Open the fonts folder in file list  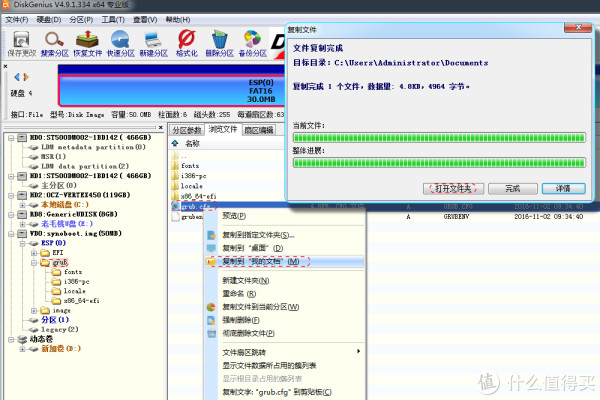pyautogui.click(x=190, y=166)
